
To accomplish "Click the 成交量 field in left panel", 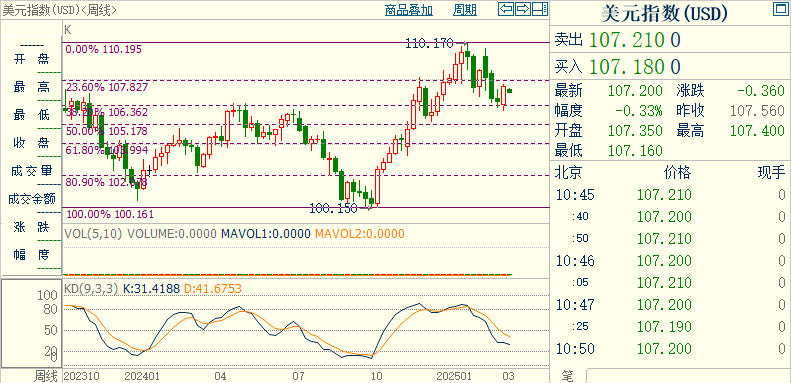I will coord(31,171).
